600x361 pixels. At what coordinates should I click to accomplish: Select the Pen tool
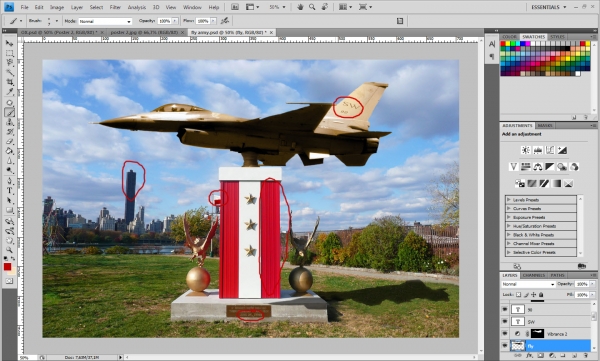click(x=10, y=181)
